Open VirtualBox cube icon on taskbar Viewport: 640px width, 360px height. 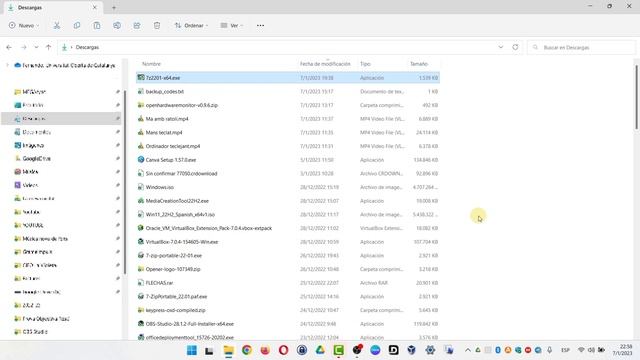[x=411, y=350]
